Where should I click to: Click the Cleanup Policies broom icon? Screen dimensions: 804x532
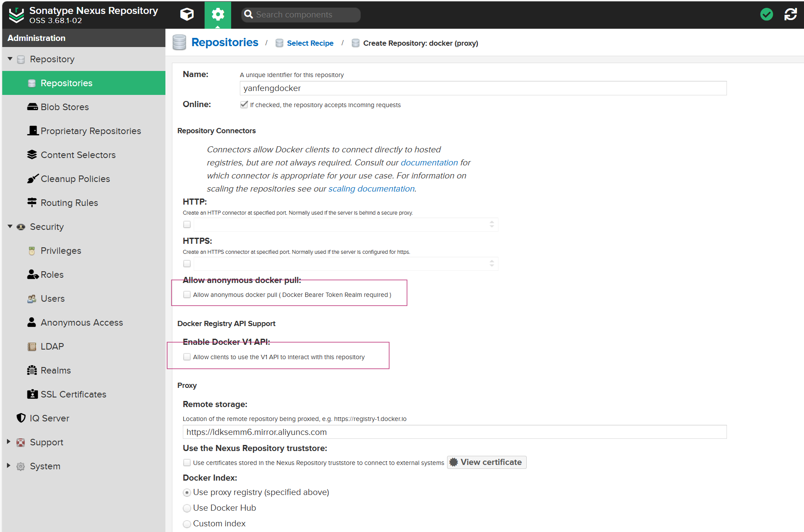pos(33,178)
